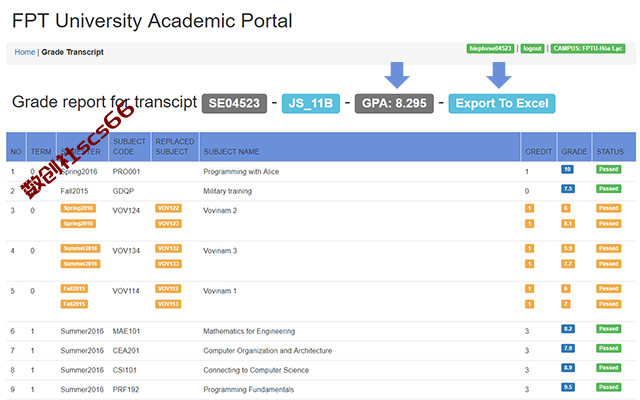Click the 7.7 grade badge for VOV133

coord(568,264)
